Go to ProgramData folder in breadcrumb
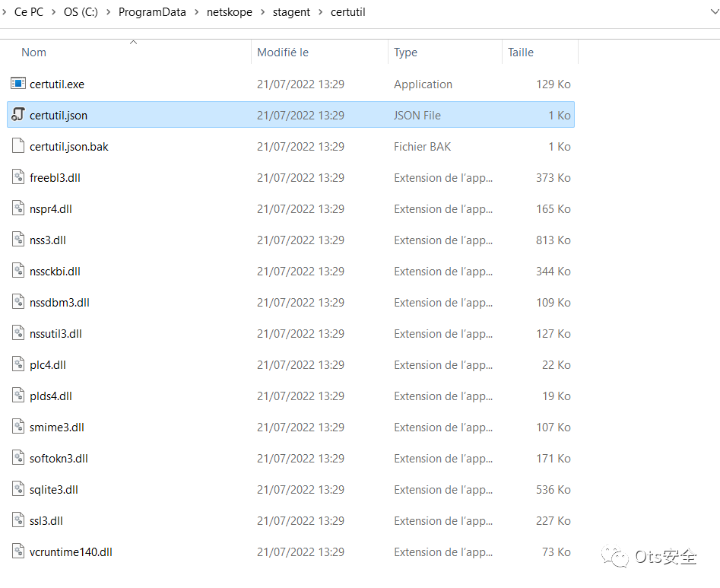 click(x=152, y=12)
